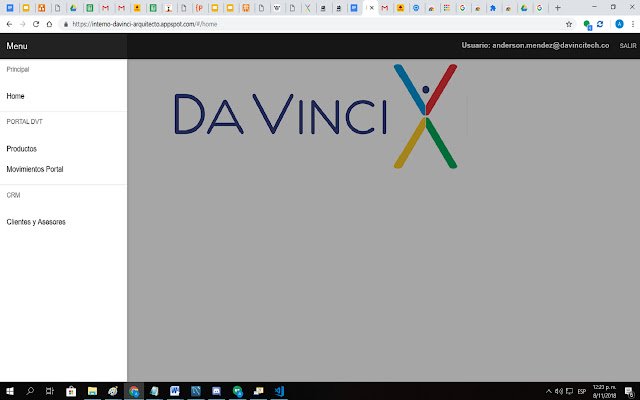Open the Windows Start menu
640x400 pixels.
point(10,391)
